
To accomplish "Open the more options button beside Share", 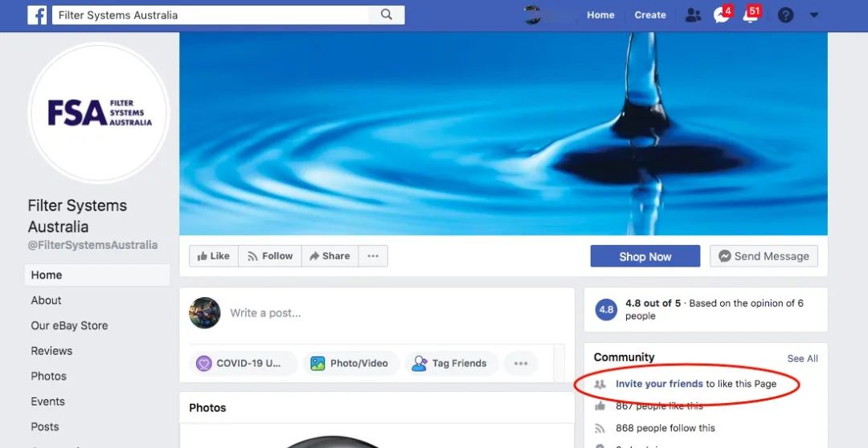I will [x=373, y=256].
